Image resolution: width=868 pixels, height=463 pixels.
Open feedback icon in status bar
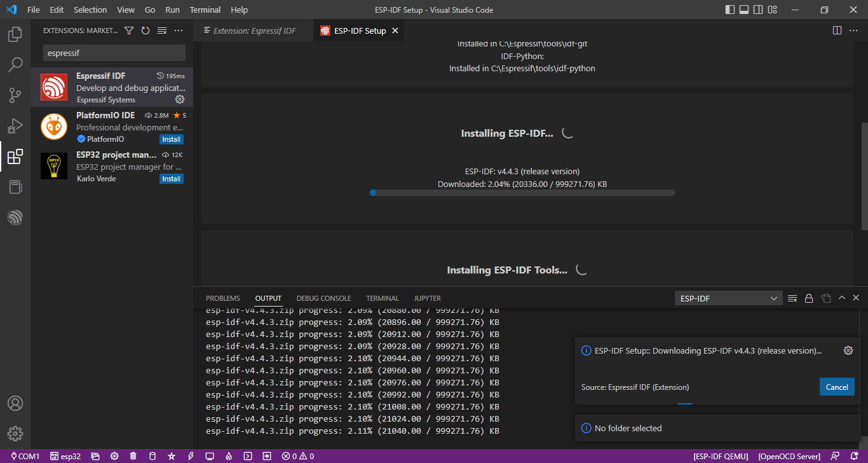tap(836, 456)
